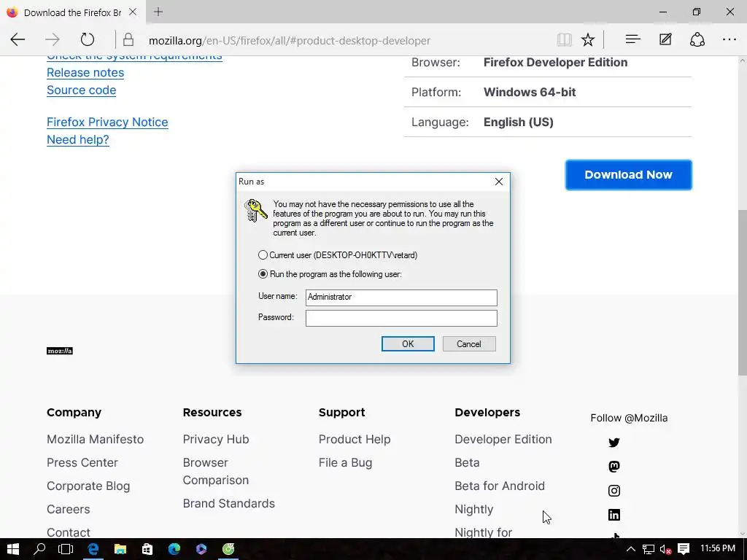747x560 pixels.
Task: Open the new Edge taskbar icon
Action: point(174,549)
